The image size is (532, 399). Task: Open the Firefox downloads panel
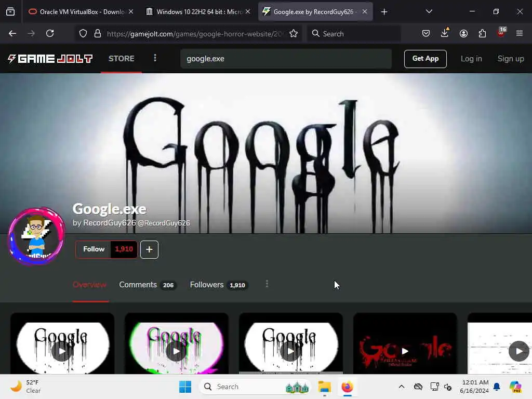445,33
